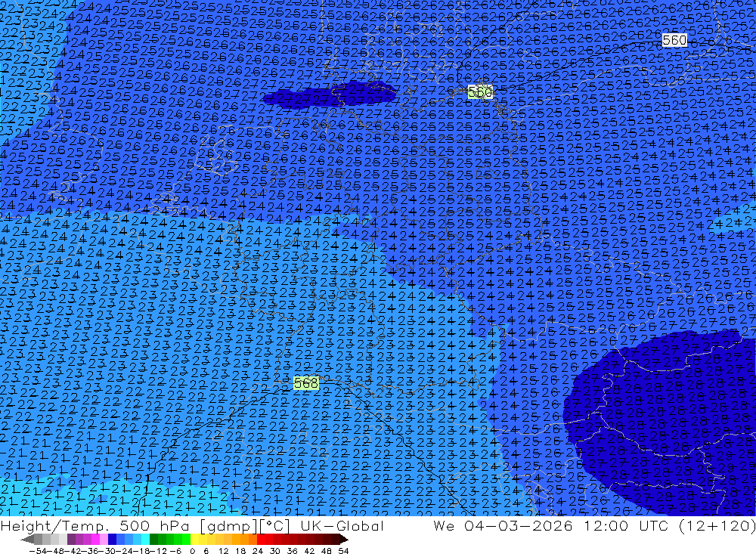Click the '(12+120)' forecast hour text
The image size is (756, 554).
[717, 525]
